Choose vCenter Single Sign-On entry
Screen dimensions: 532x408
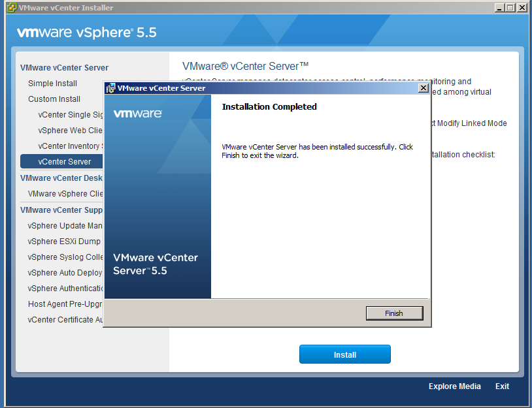[70, 115]
